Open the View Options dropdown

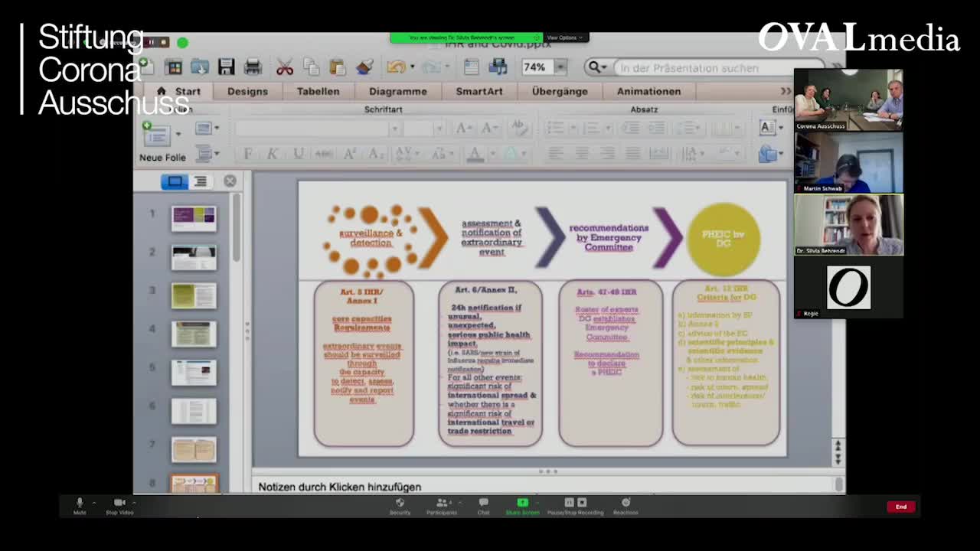565,37
